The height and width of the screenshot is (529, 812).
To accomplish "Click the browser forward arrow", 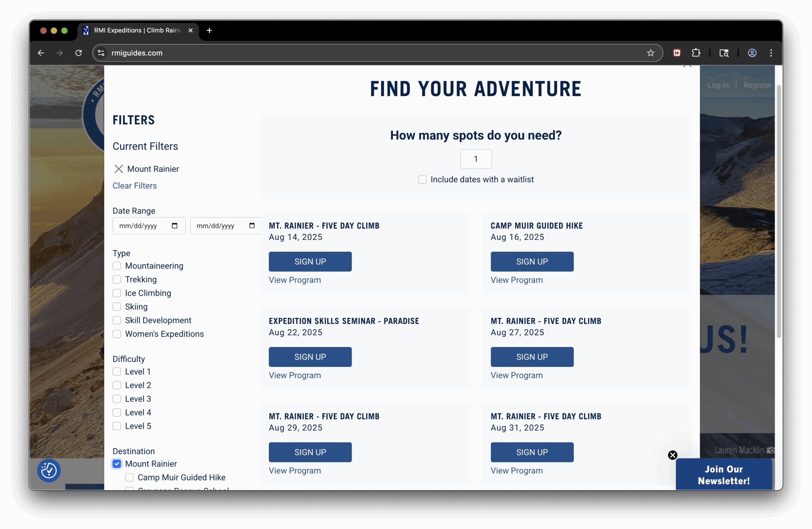I will pos(60,53).
